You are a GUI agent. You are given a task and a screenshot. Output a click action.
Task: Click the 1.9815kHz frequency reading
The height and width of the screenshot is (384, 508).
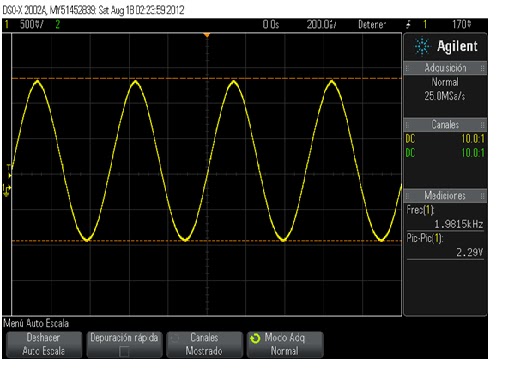point(459,224)
